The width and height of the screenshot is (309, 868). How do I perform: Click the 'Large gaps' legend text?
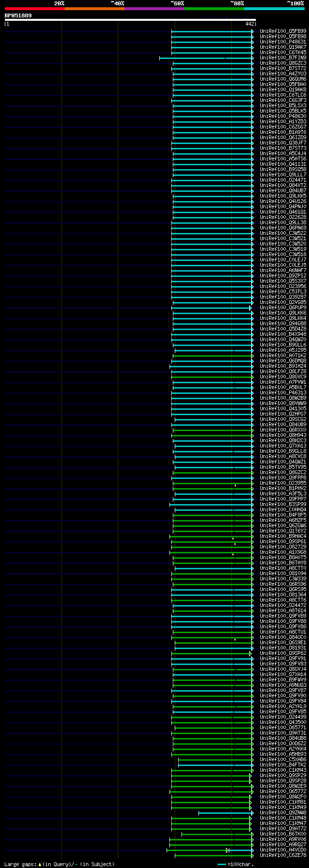(x=20, y=864)
